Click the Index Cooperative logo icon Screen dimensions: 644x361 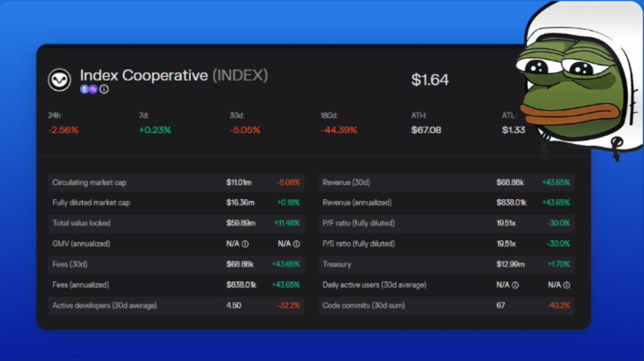[59, 80]
